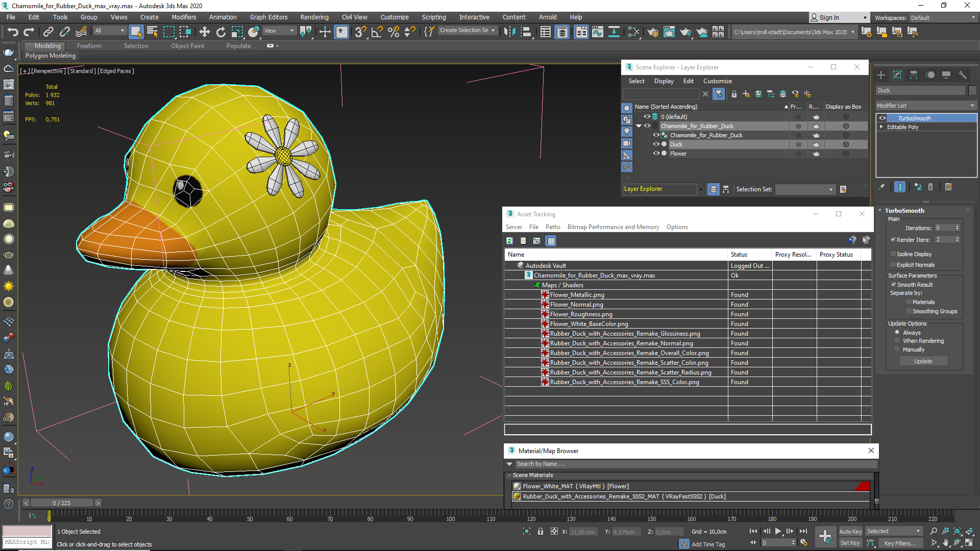980x551 pixels.
Task: Uncheck Smooth Result option
Action: 894,285
